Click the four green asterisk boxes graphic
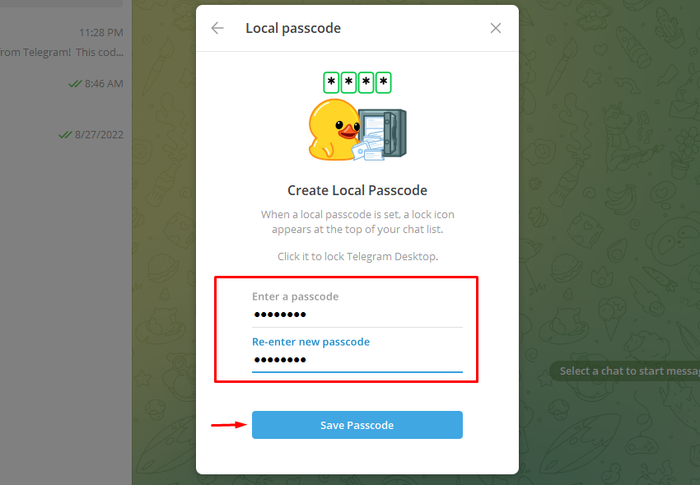Viewport: 700px width, 485px height. pyautogui.click(x=357, y=83)
